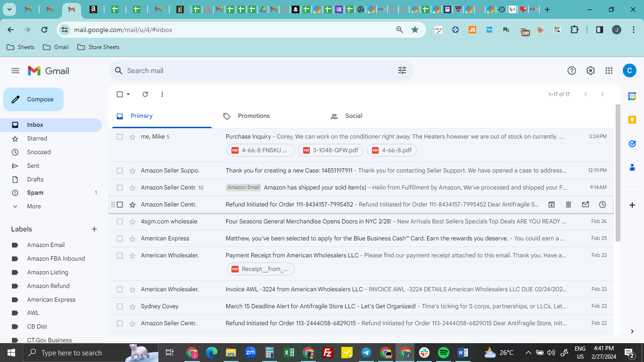Screen dimensions: 644x362
Task: Open the American Express label
Action: pyautogui.click(x=51, y=300)
